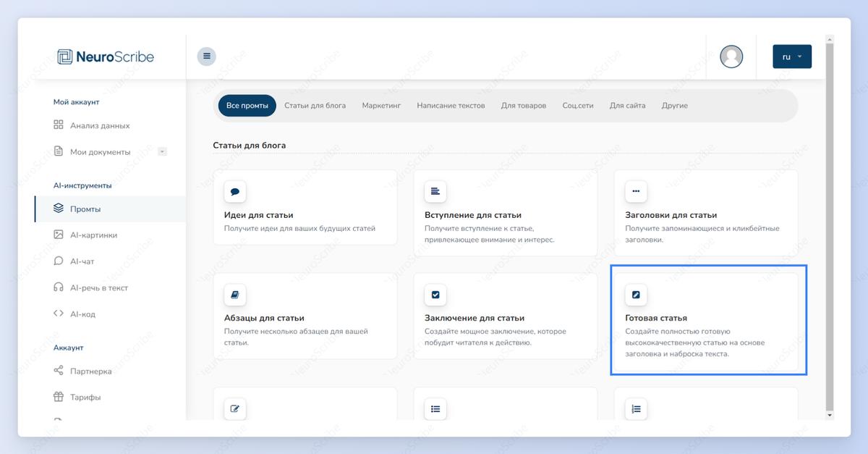Click the NeuroScribe logo
Screen dimensions: 868x454
pyautogui.click(x=106, y=56)
